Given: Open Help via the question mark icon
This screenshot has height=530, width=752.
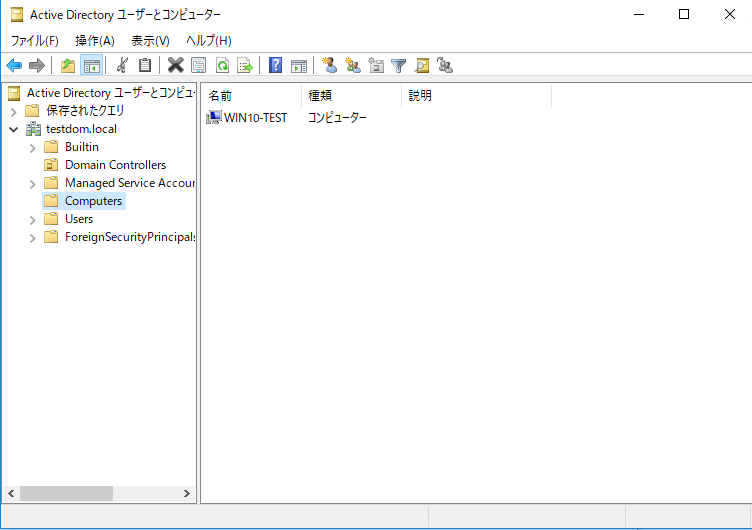Looking at the screenshot, I should [275, 66].
